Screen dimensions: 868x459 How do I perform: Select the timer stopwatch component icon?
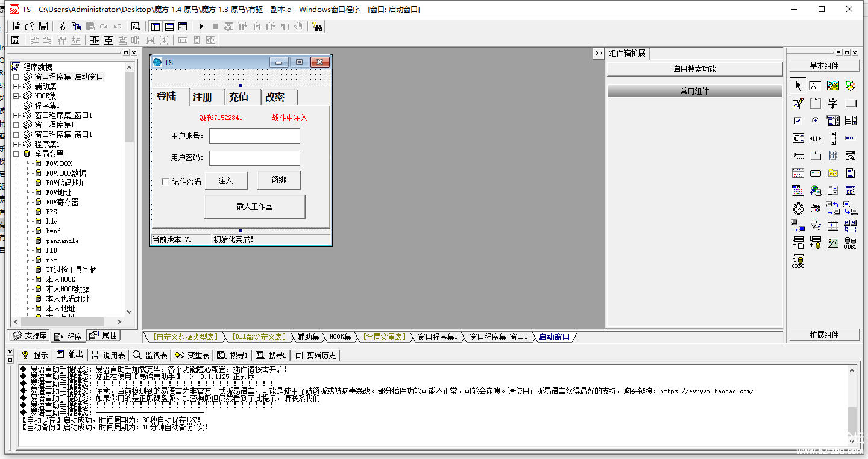pos(798,208)
